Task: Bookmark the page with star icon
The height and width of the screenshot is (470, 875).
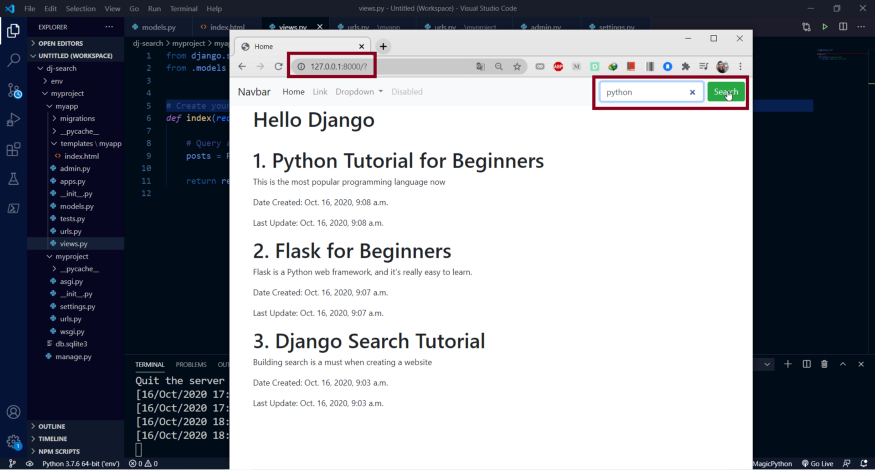Action: point(517,66)
